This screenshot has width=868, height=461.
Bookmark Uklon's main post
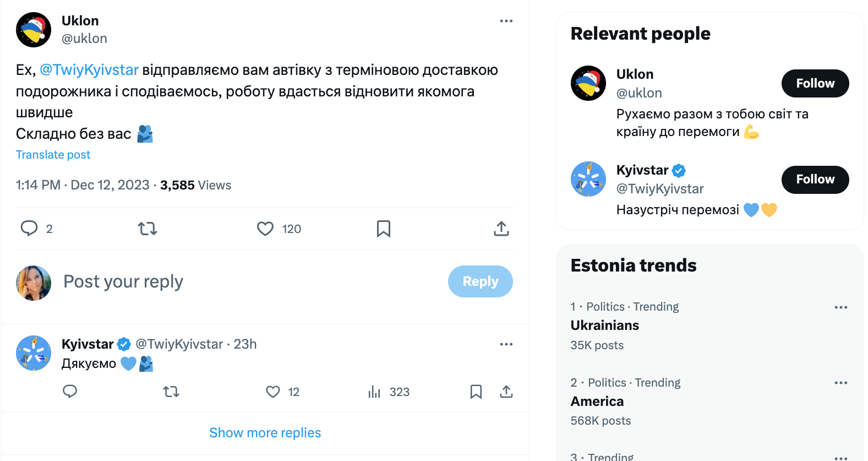click(384, 229)
